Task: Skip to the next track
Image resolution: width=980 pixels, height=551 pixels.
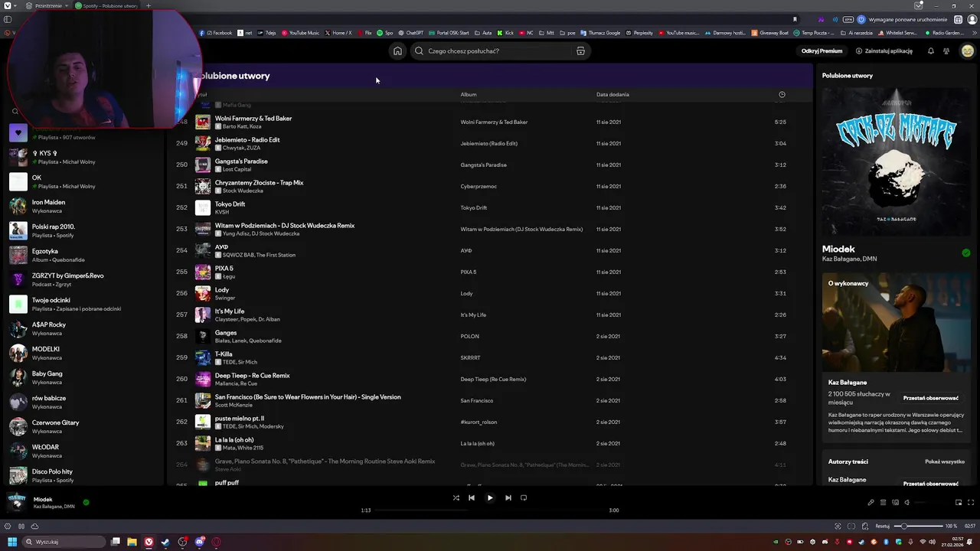Action: pyautogui.click(x=508, y=497)
